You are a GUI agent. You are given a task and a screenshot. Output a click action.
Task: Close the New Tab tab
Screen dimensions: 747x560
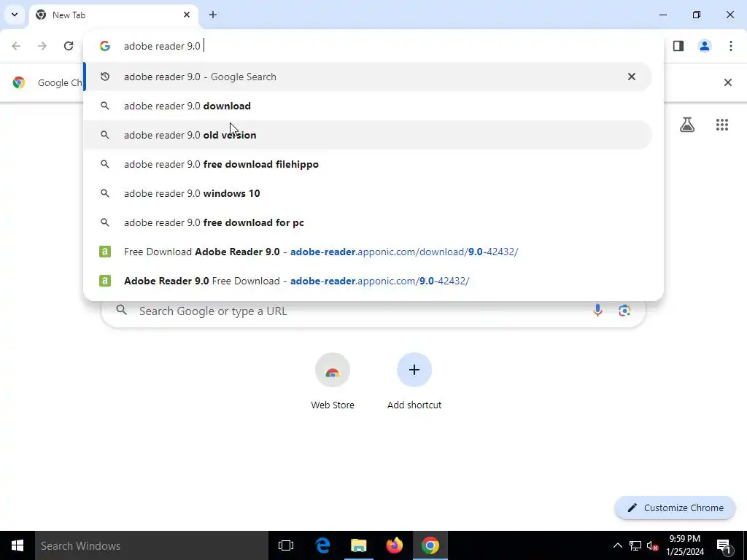coord(187,15)
